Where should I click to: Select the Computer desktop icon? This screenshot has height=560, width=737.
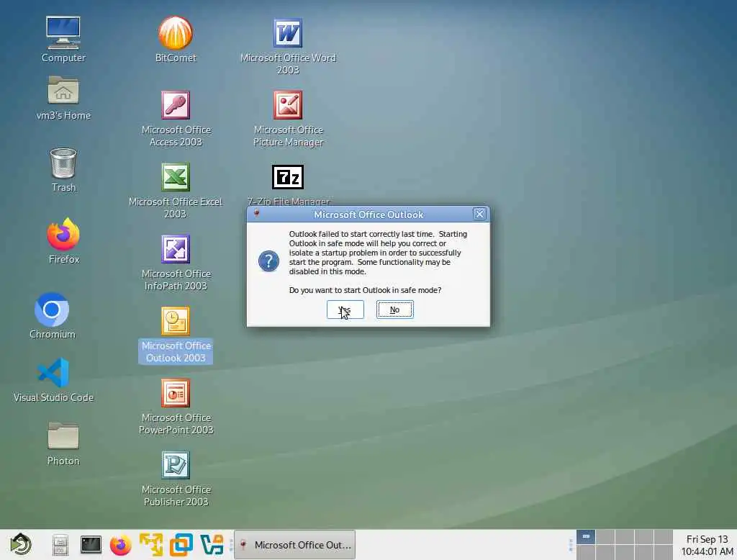[x=63, y=33]
